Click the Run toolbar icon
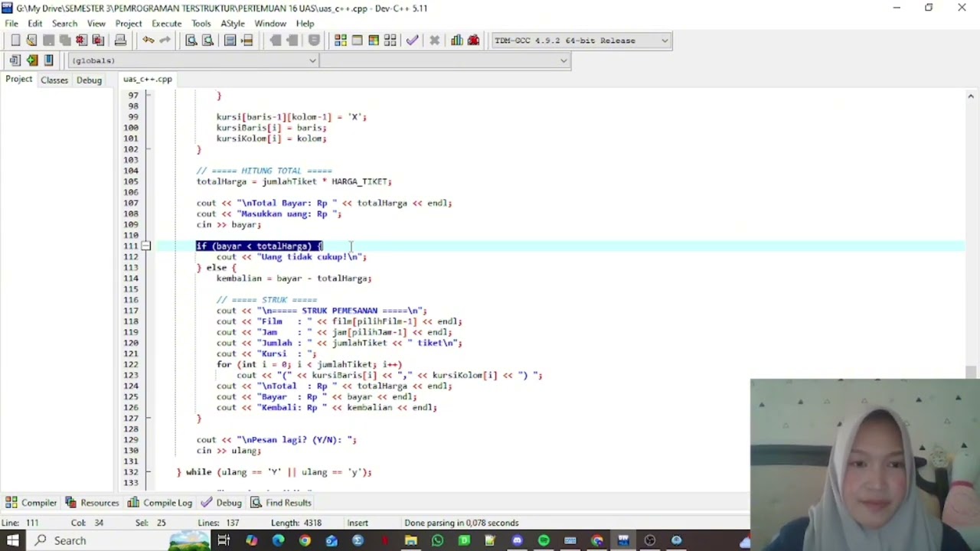This screenshot has height=551, width=980. [357, 41]
